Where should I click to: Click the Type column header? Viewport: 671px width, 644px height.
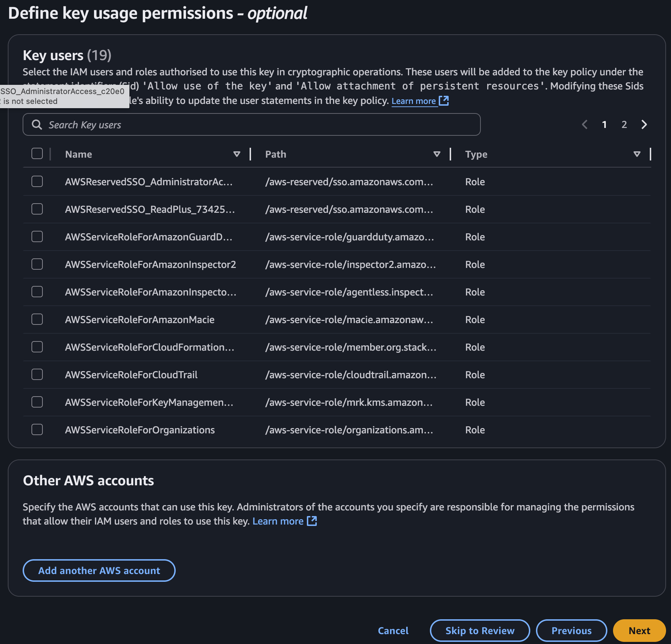click(476, 154)
